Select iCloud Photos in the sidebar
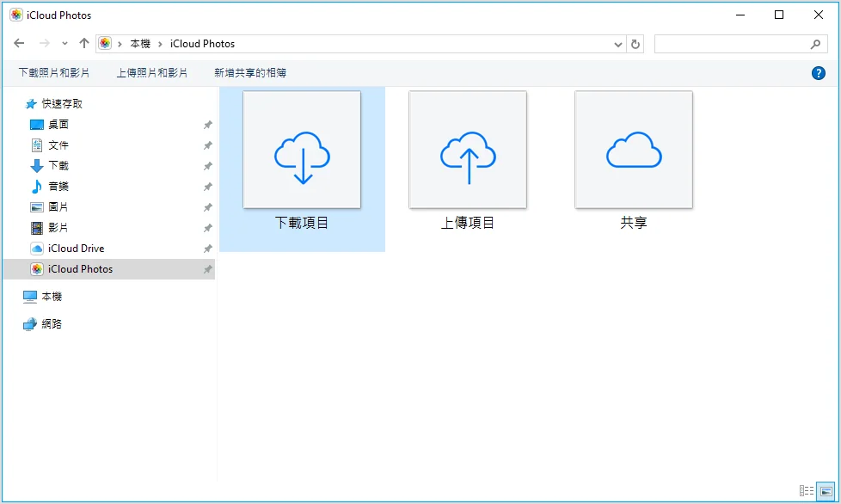The image size is (841, 504). (109, 269)
